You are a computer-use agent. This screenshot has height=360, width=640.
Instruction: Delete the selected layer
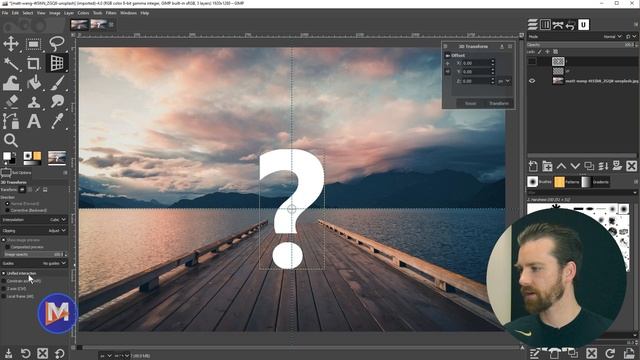(631, 166)
